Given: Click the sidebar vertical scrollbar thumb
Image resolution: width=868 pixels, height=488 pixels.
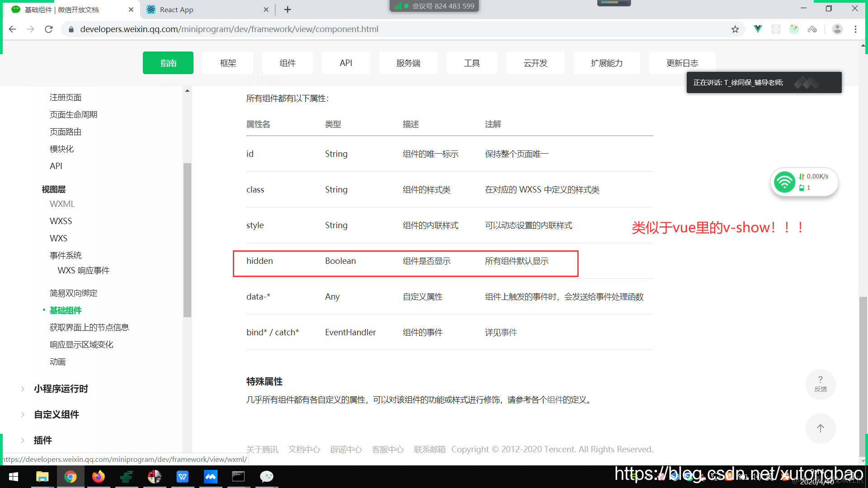Looking at the screenshot, I should tap(187, 239).
